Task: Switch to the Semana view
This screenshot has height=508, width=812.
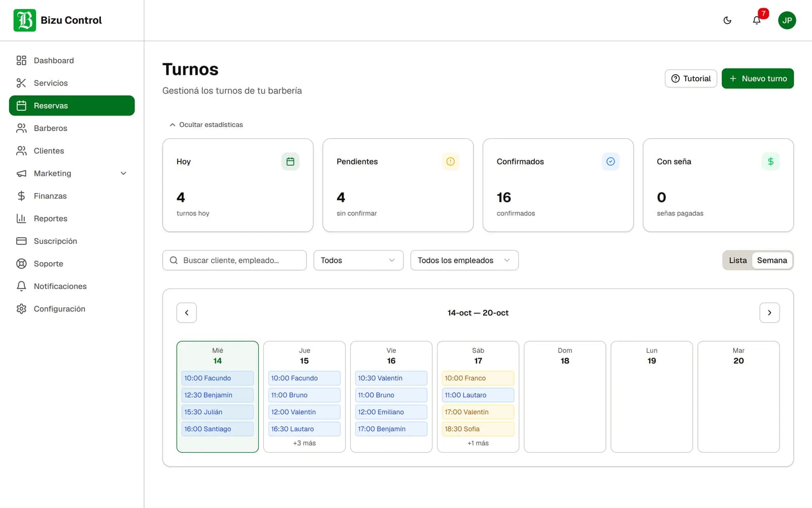Action: [x=772, y=260]
